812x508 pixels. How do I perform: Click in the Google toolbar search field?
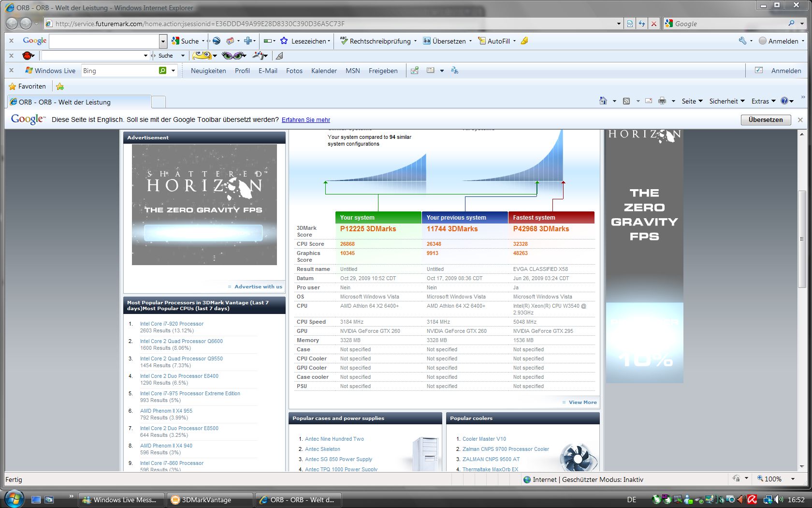(x=104, y=41)
